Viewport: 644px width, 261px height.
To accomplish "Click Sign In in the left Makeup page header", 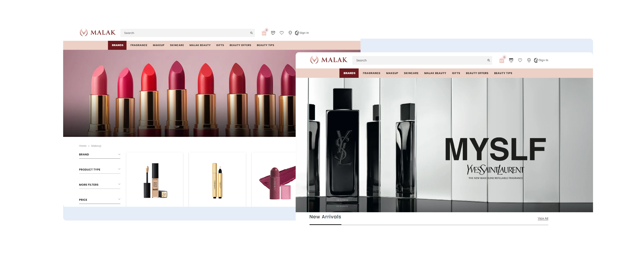I will pyautogui.click(x=302, y=33).
